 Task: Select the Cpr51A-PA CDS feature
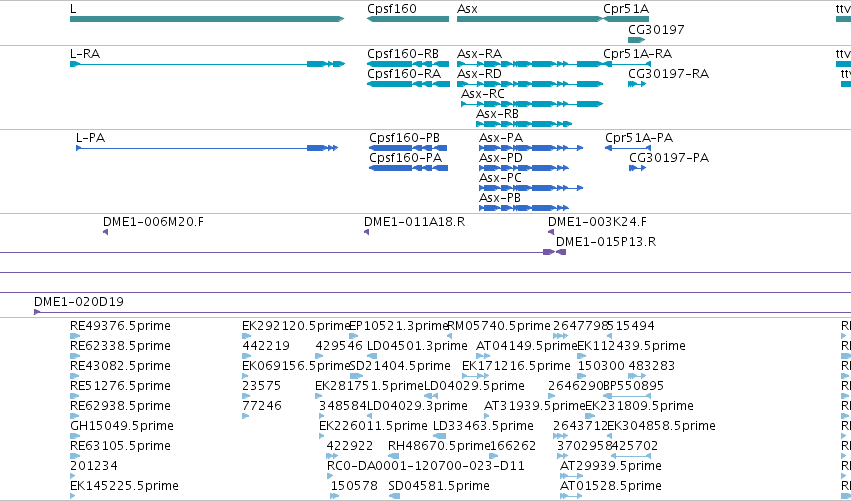[x=627, y=148]
